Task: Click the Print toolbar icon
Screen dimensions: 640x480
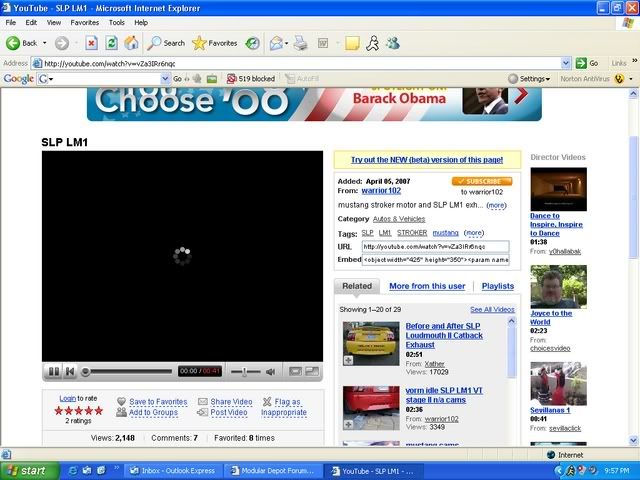Action: 301,43
